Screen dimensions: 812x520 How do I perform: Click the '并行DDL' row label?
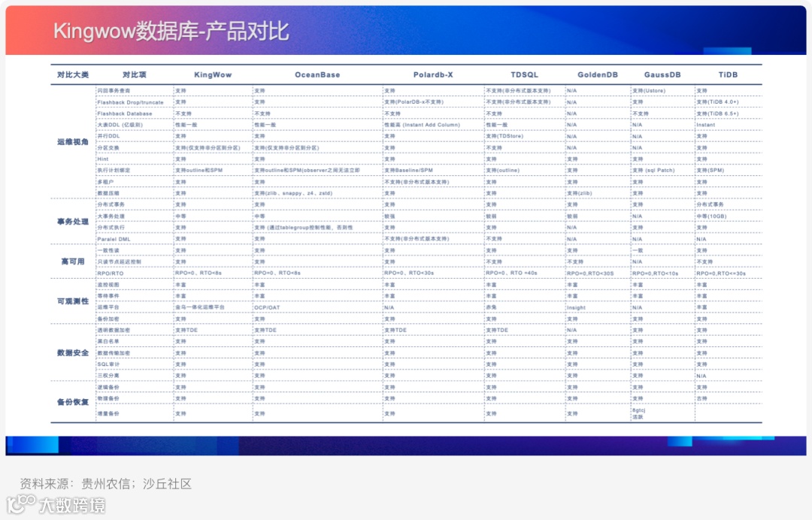pos(108,136)
